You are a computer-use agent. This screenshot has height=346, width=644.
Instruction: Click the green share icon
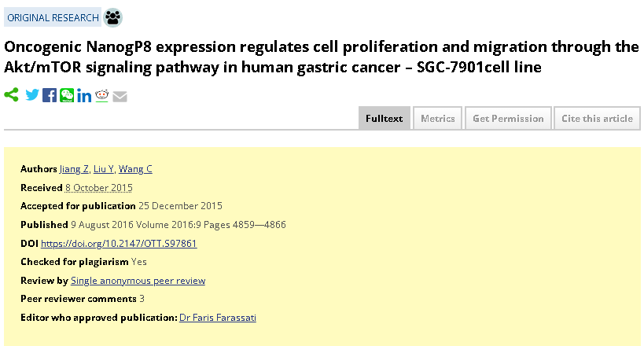click(x=12, y=95)
